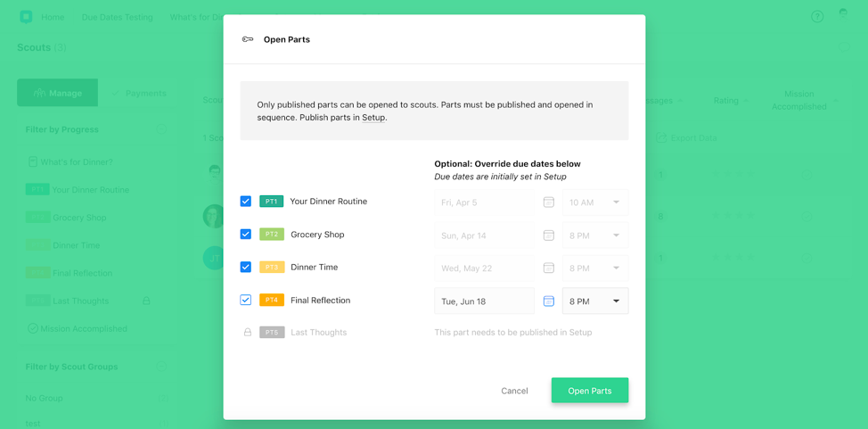Viewport: 868px width, 429px height.
Task: Open Due Dates Testing in top navigation
Action: (118, 17)
